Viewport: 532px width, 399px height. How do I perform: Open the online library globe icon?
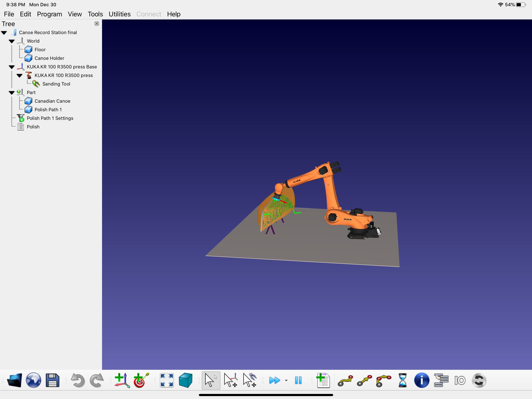[33, 380]
